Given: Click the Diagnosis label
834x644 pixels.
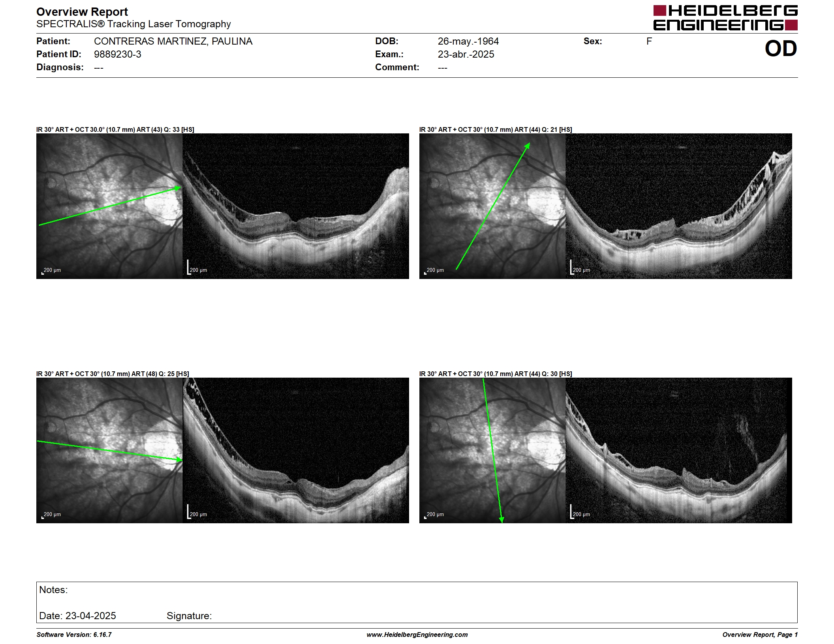Looking at the screenshot, I should point(60,67).
